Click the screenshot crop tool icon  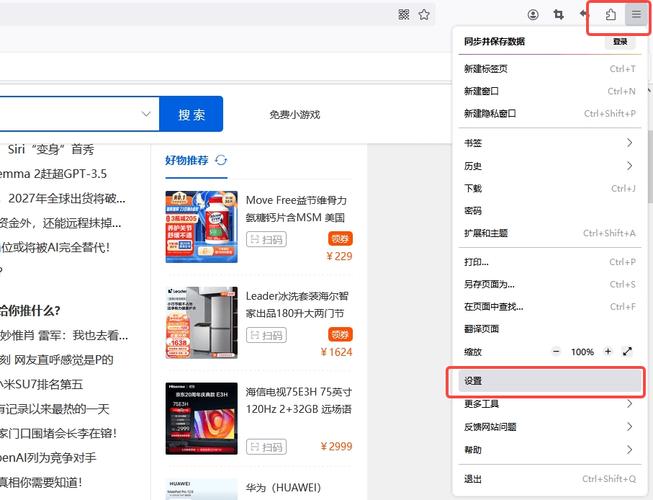559,14
